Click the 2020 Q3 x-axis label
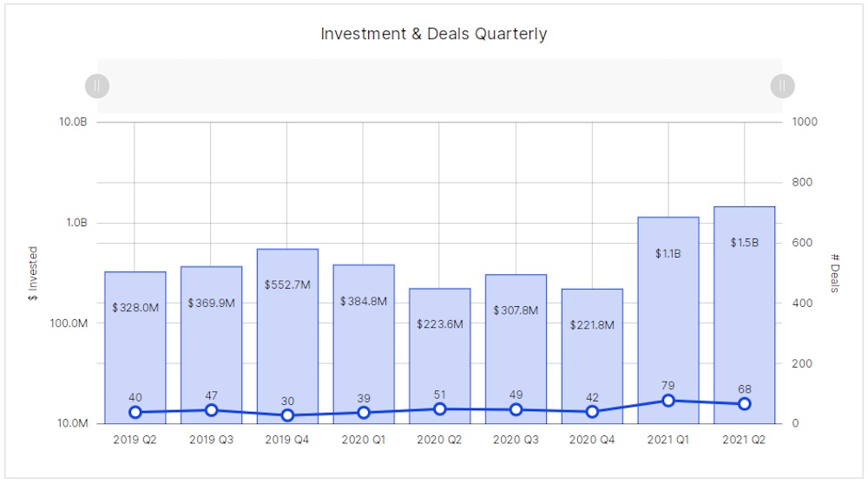This screenshot has width=868, height=483. pos(516,440)
